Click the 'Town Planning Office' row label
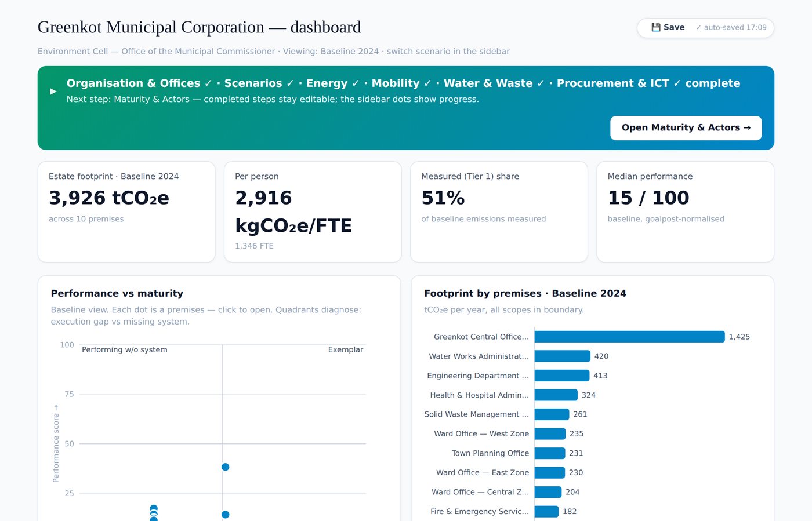The width and height of the screenshot is (812, 521). [490, 453]
